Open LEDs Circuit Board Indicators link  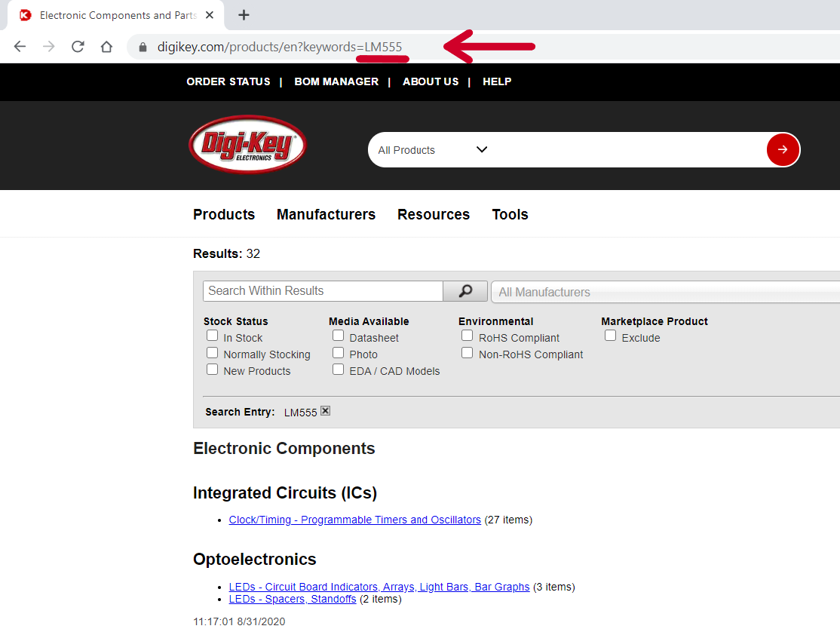pos(379,587)
